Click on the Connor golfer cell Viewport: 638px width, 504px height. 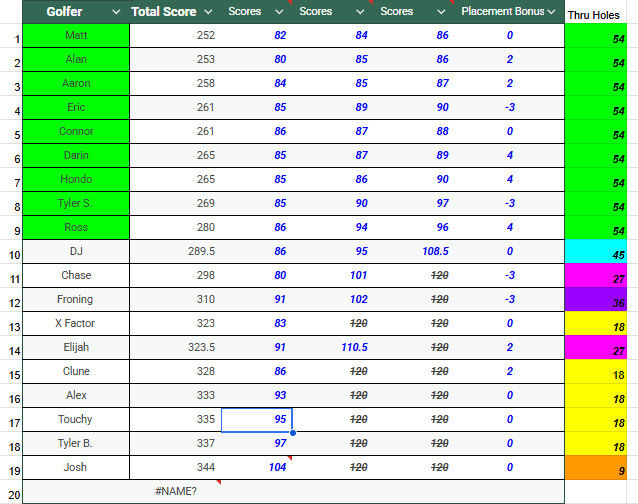point(76,131)
